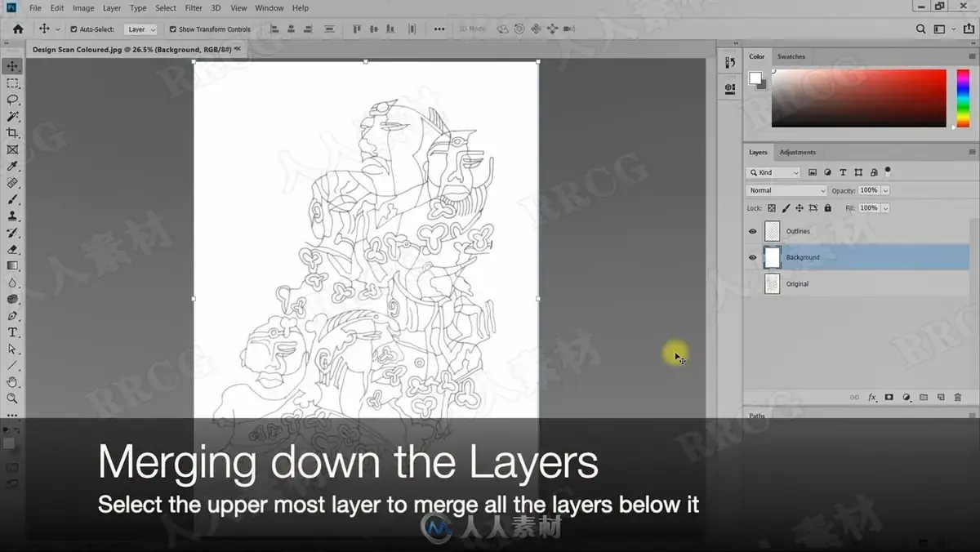Select the Frame tool
The width and height of the screenshot is (980, 552).
12,149
